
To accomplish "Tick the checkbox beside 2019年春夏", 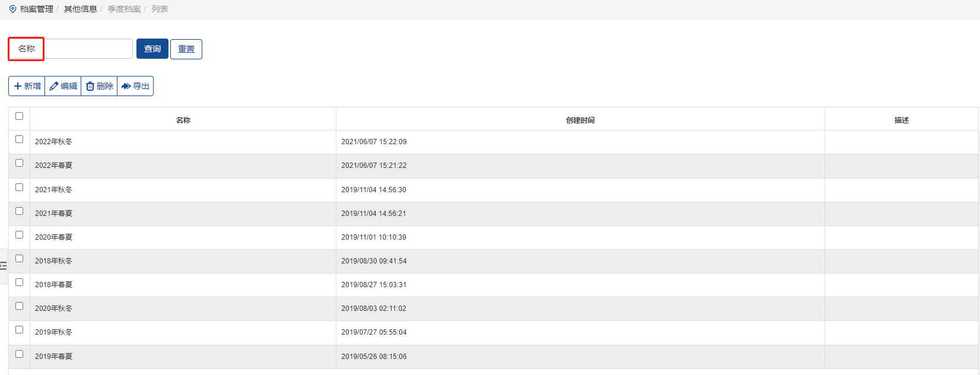I will coord(19,354).
